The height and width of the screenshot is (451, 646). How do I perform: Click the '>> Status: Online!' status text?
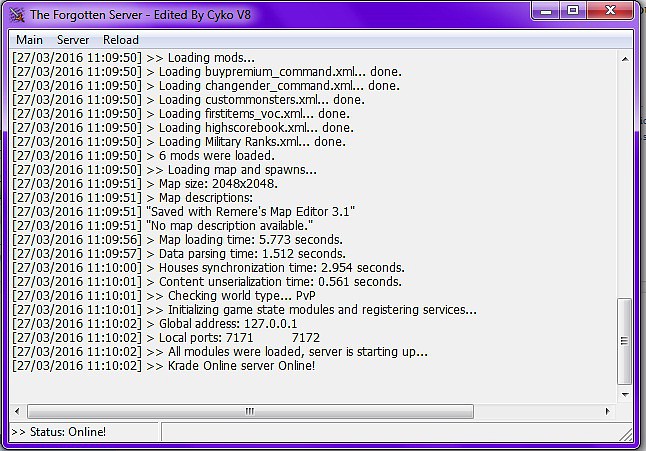(x=58, y=432)
